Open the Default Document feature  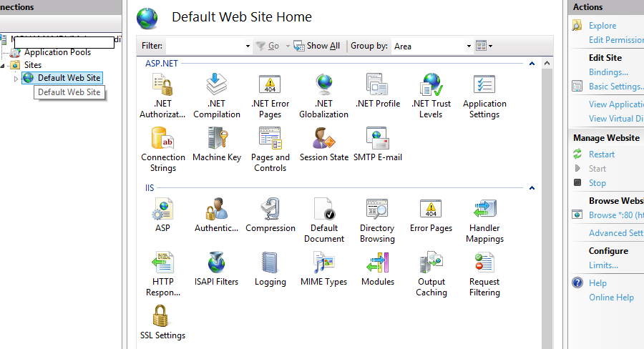(x=323, y=211)
